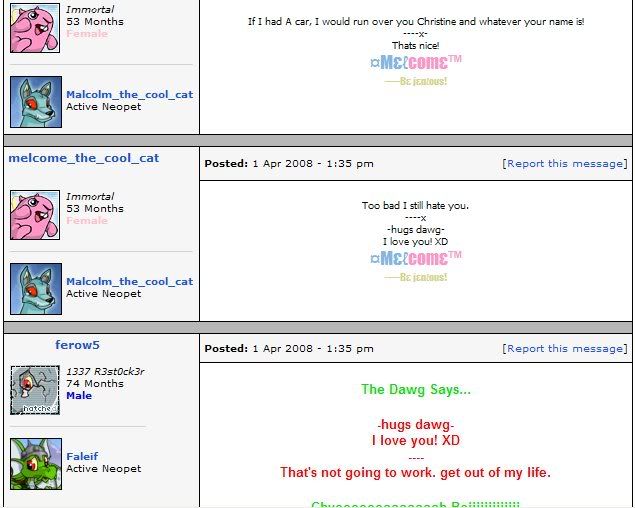The height and width of the screenshot is (508, 635).
Task: Click the green Faleif pet image
Action: pos(36,463)
